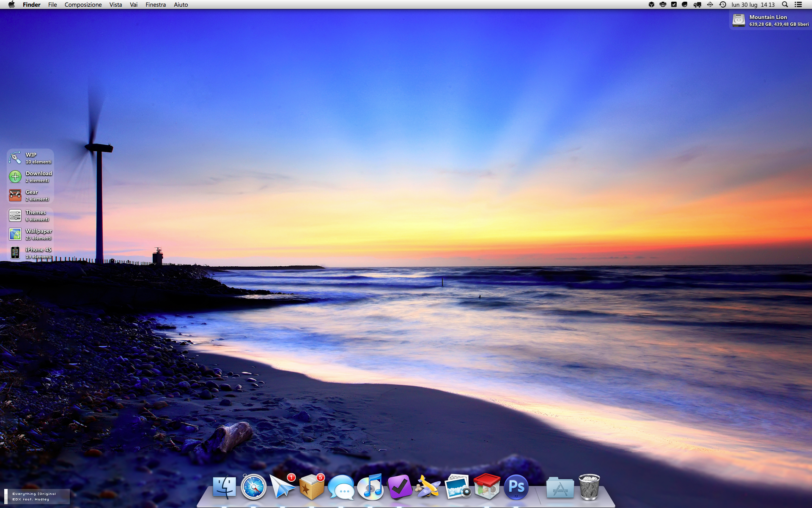Open Finder from the Dock
The height and width of the screenshot is (508, 812).
tap(224, 487)
